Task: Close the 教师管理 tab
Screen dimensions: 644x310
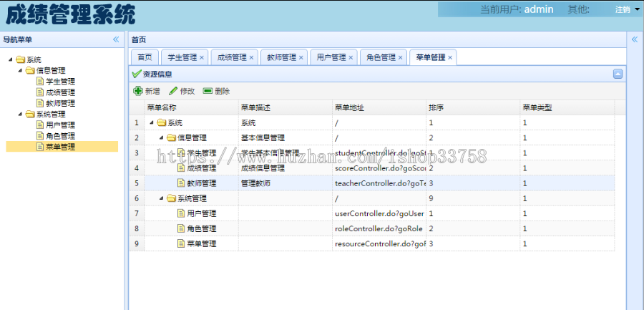Action: click(301, 57)
